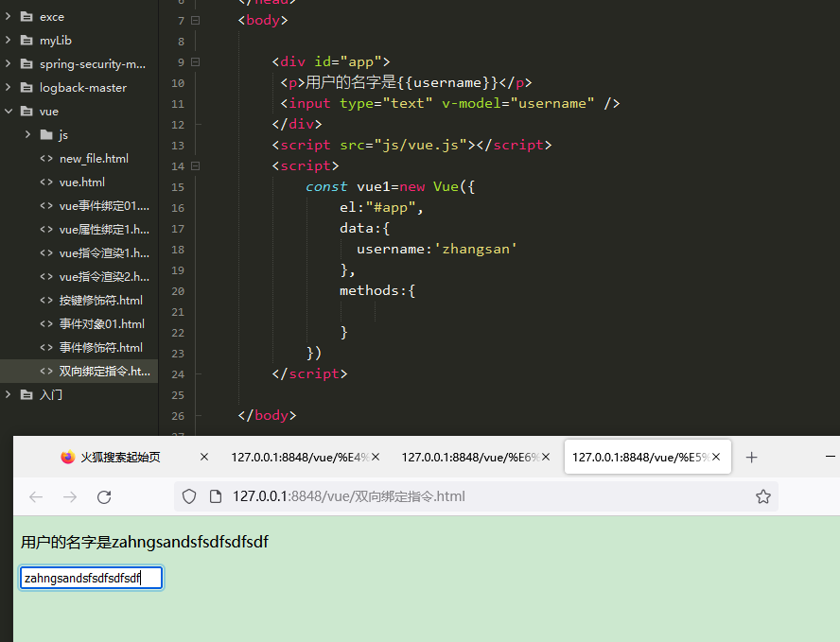Reload the current page
Image resolution: width=840 pixels, height=642 pixels.
(x=104, y=497)
